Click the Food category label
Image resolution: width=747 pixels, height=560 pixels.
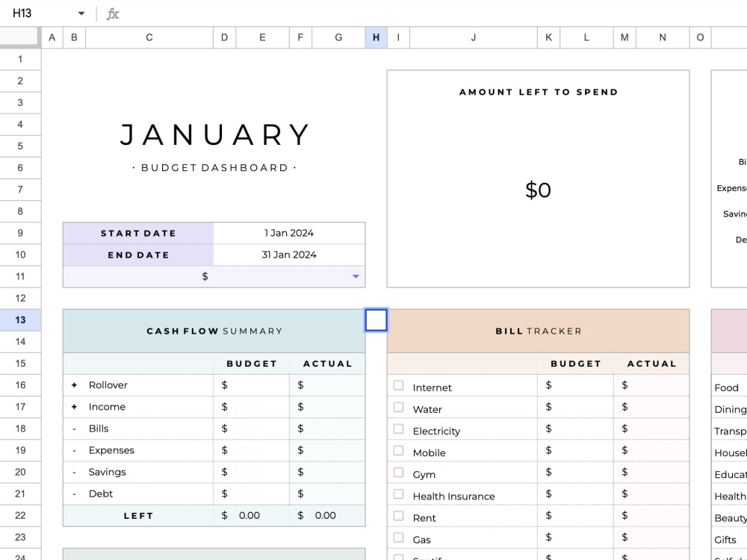(x=727, y=388)
